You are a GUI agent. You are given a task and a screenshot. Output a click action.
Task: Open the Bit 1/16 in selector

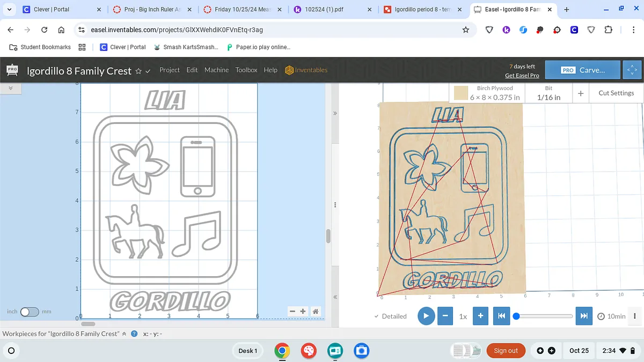pyautogui.click(x=548, y=93)
